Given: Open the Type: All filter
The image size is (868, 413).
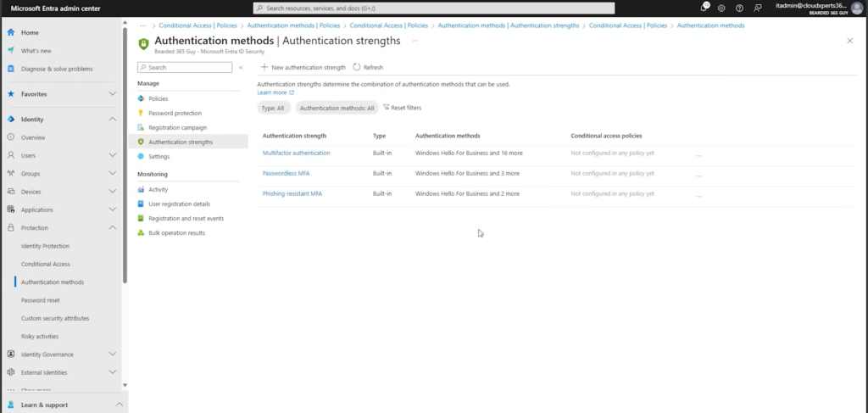Looking at the screenshot, I should tap(273, 108).
